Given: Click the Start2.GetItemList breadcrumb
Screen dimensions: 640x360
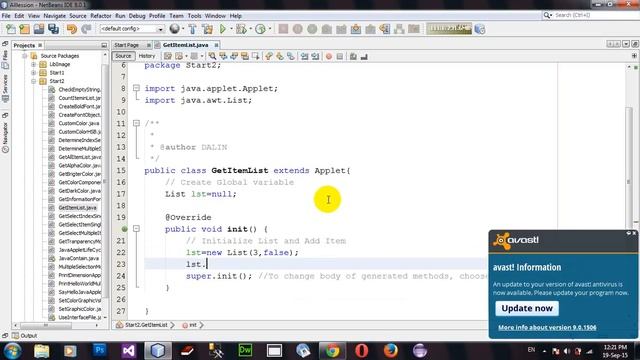Looking at the screenshot, I should (x=146, y=325).
